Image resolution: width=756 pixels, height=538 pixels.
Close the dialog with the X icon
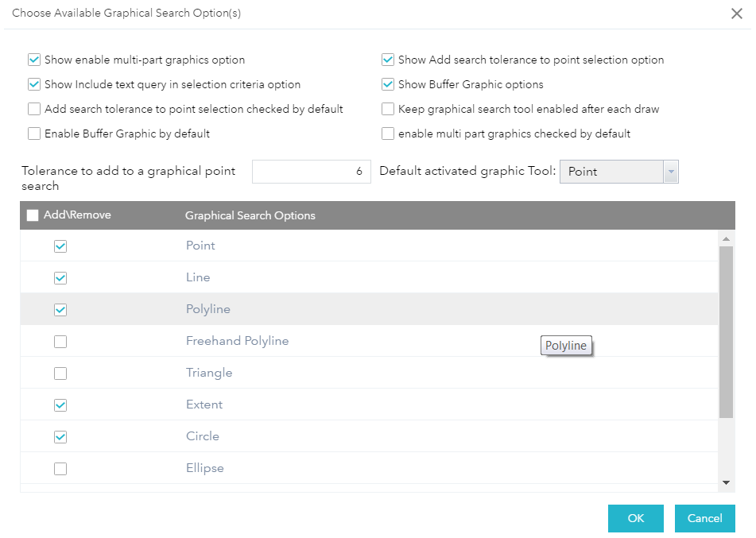coord(736,13)
